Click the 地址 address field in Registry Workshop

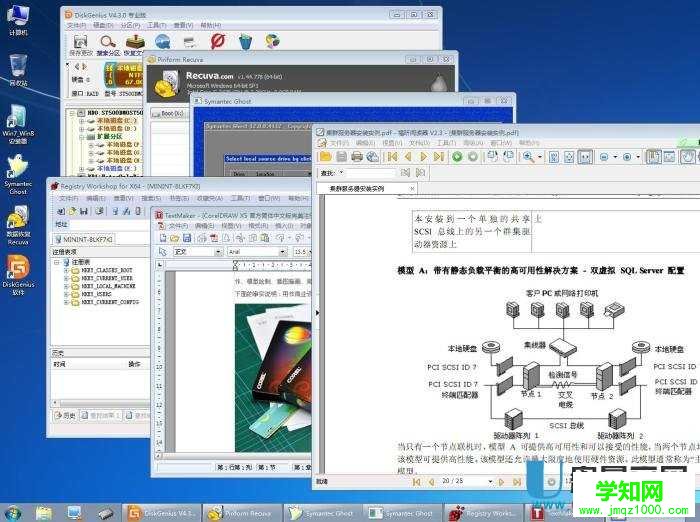tap(109, 225)
